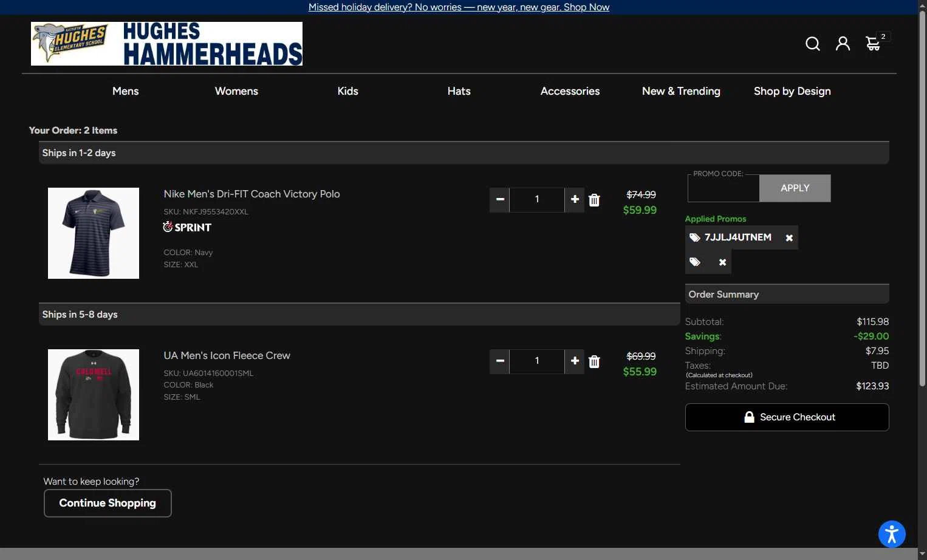Open the Hats menu
The image size is (927, 560).
(x=459, y=91)
